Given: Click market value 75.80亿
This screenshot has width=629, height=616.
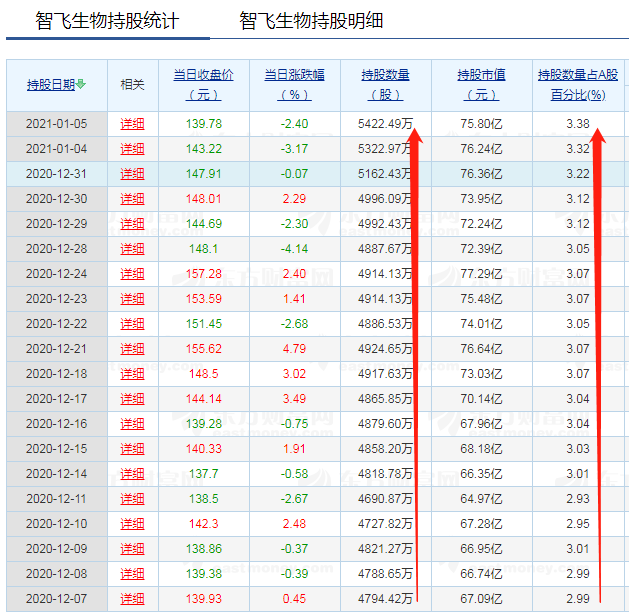Looking at the screenshot, I should click(x=481, y=124).
